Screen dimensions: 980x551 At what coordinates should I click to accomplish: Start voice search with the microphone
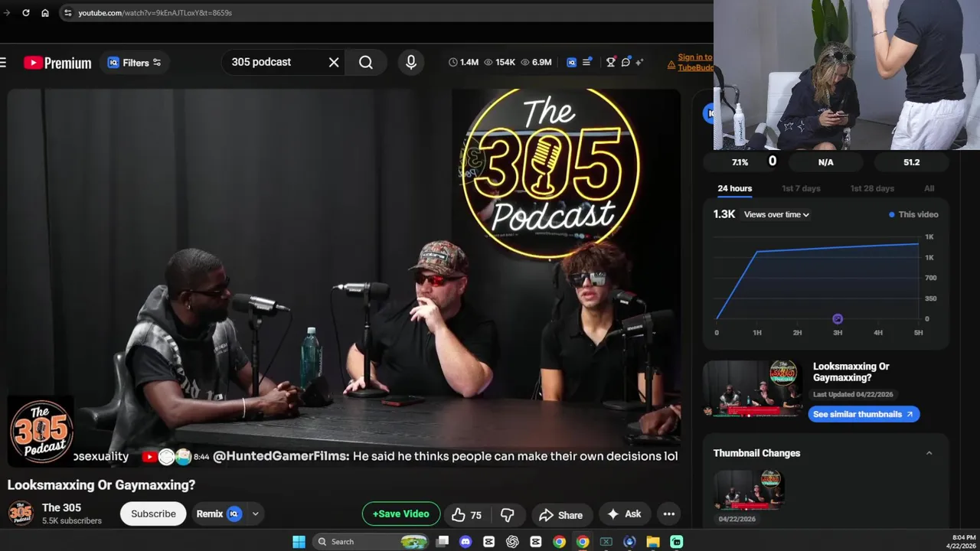pos(411,63)
